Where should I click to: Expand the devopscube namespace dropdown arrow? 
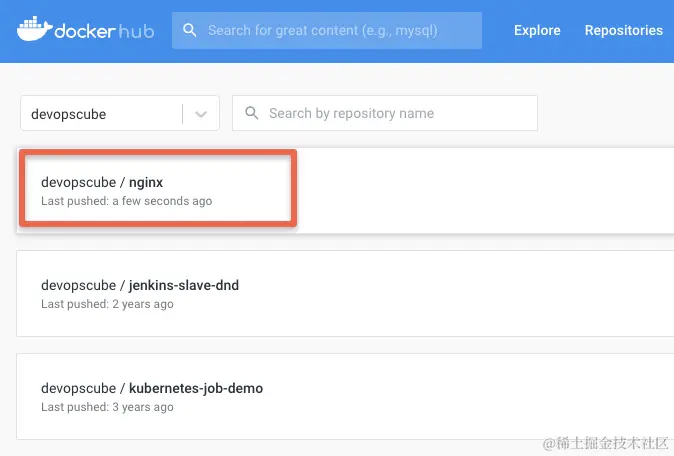pos(201,114)
